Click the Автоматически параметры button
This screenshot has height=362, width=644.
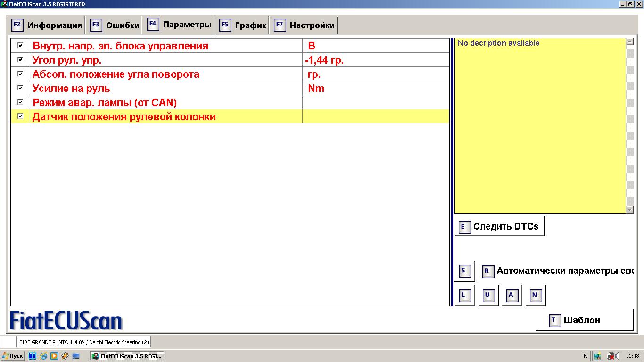click(x=556, y=271)
